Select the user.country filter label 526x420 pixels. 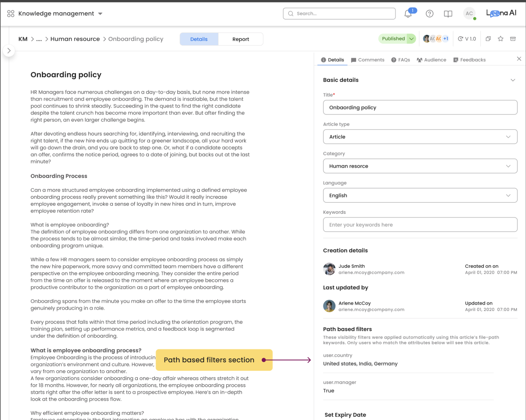[x=338, y=355]
